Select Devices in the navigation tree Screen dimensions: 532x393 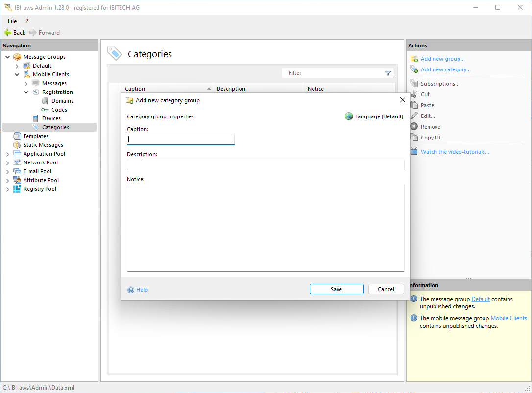coord(51,118)
